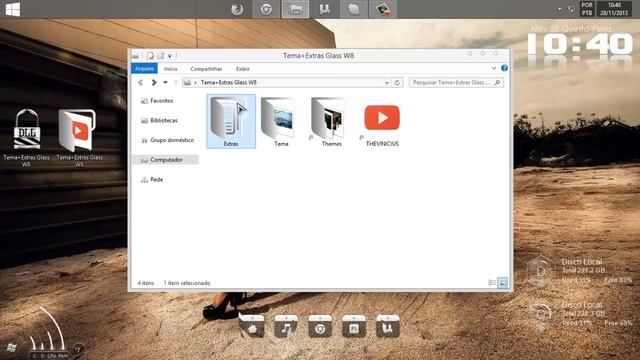Go back in Explorer navigation
The height and width of the screenshot is (360, 640).
pos(140,82)
